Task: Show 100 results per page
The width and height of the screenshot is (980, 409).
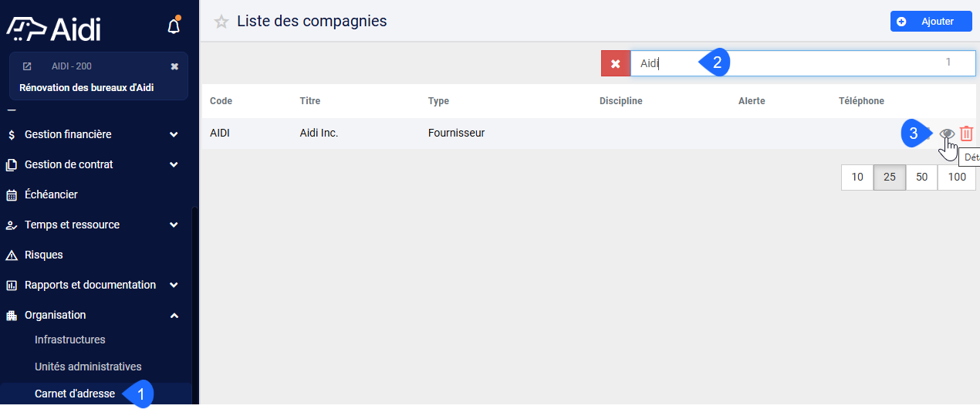Action: click(957, 177)
